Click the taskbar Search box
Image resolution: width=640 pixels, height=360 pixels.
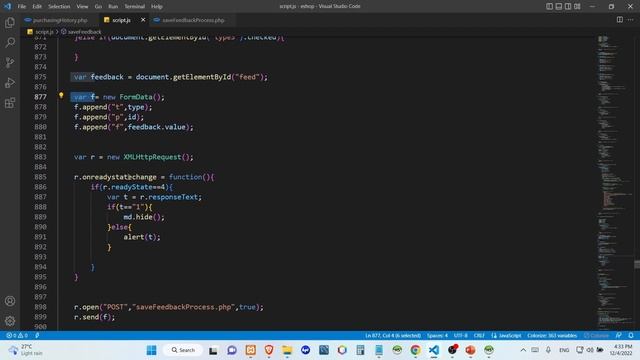[x=182, y=350]
